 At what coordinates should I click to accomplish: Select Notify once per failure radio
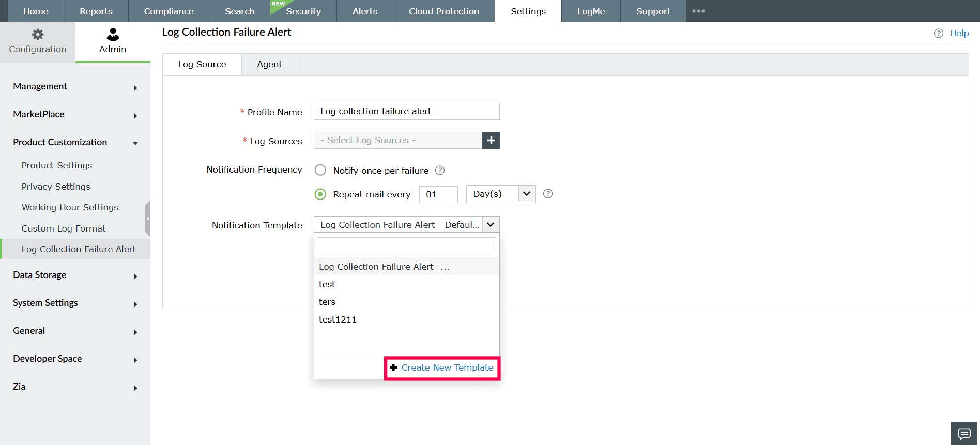tap(320, 170)
